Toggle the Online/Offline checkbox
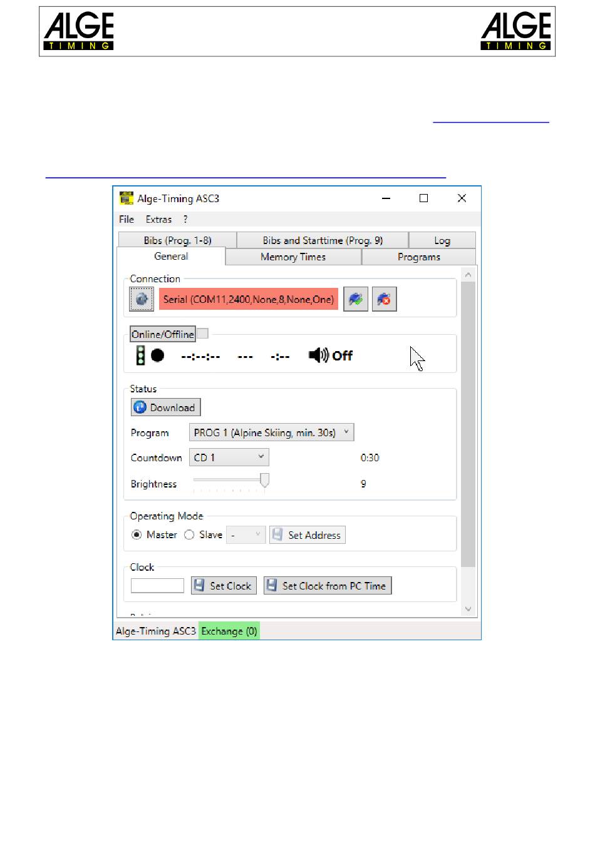The image size is (595, 868). coord(202,334)
